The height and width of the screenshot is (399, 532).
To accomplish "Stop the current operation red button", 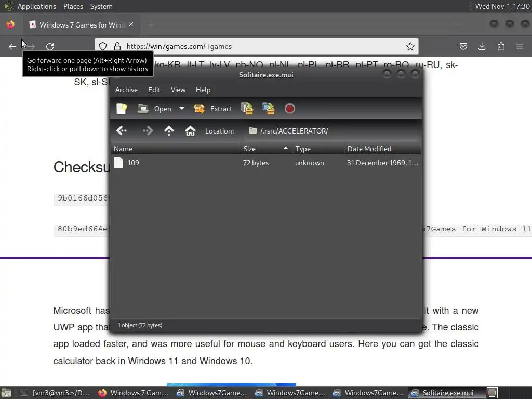I will tap(289, 109).
